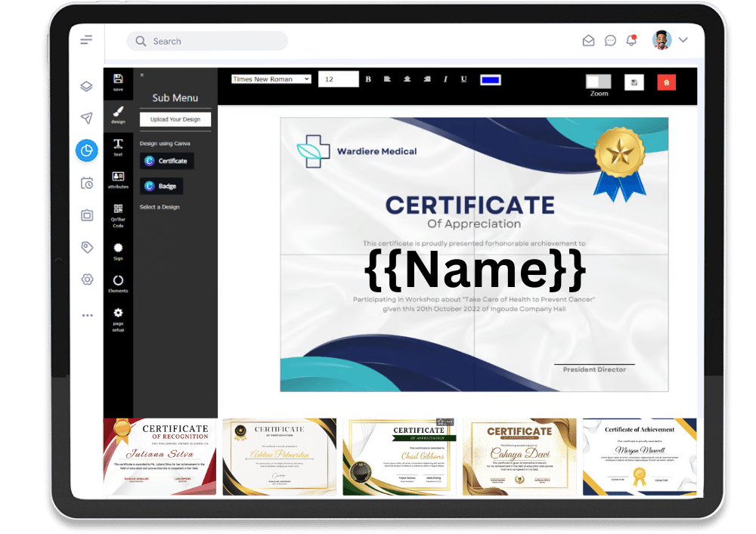
Task: Select the design brush tool
Action: pos(118,115)
